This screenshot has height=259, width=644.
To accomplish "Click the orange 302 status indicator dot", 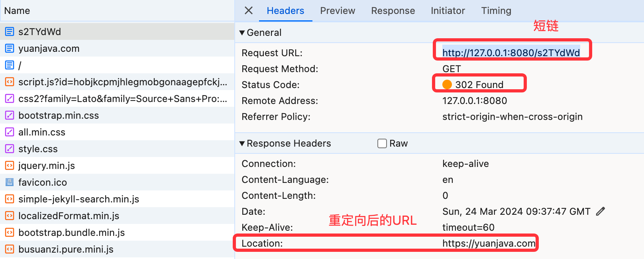I will [x=447, y=84].
